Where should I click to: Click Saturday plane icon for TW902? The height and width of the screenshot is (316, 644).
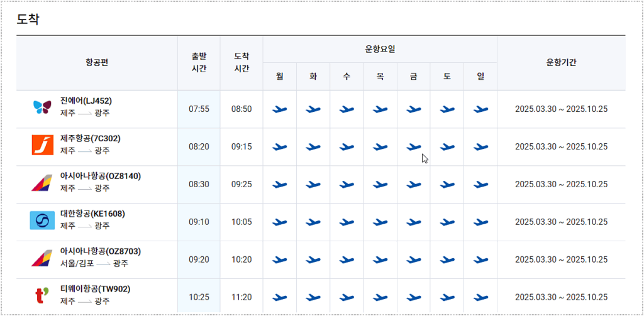pyautogui.click(x=447, y=297)
